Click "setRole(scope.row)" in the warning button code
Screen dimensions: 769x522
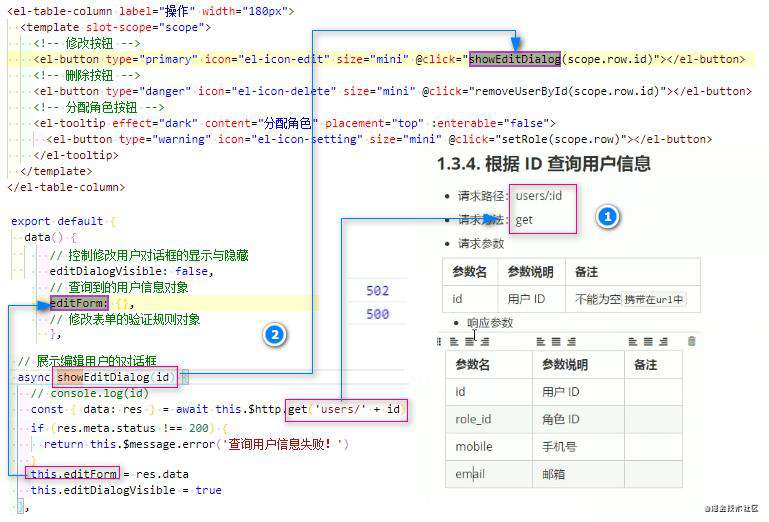click(564, 139)
